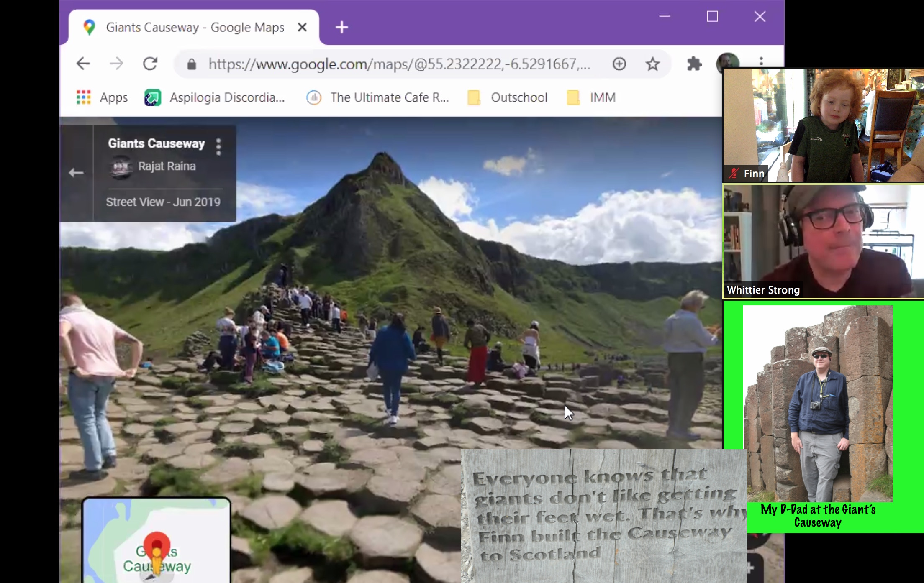Open The Ultimate Cafe bookmark
Screen dimensions: 924x583
point(377,97)
